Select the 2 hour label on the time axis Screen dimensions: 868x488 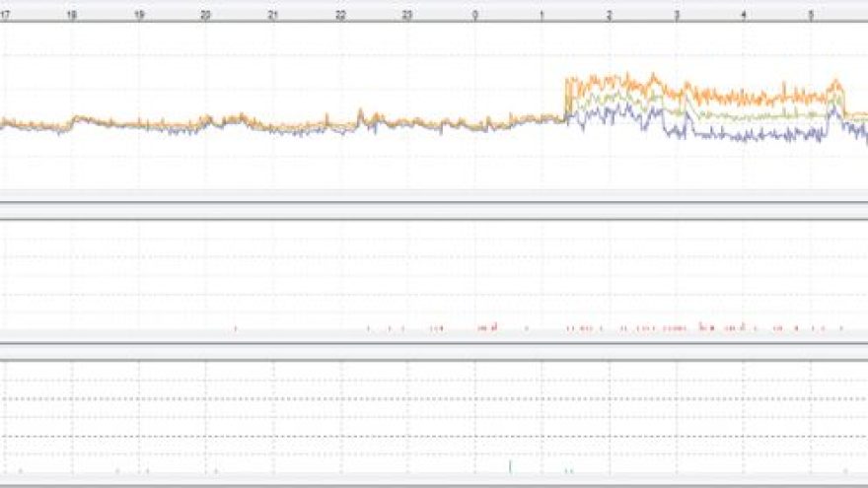[610, 16]
